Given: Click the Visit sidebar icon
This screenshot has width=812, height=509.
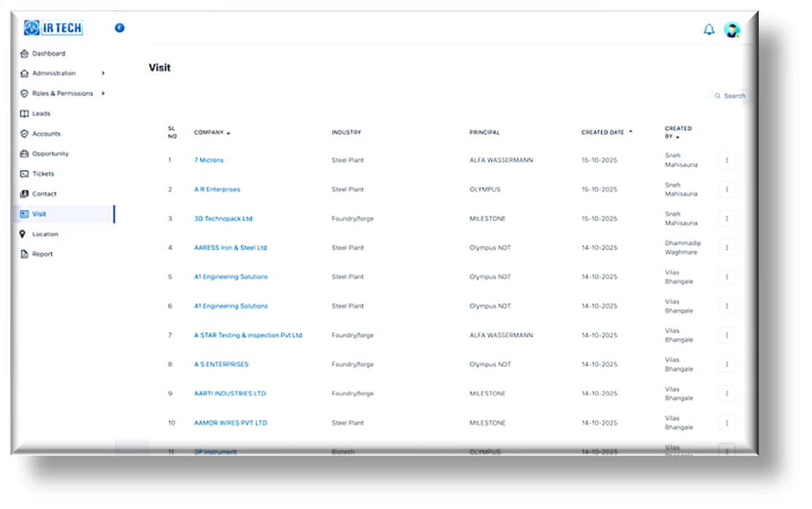Looking at the screenshot, I should click(x=24, y=214).
